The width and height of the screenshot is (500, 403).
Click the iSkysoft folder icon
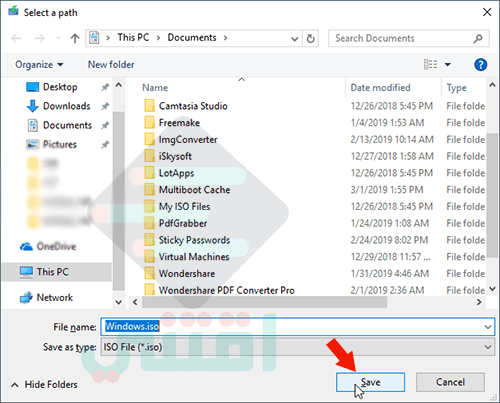pyautogui.click(x=149, y=156)
